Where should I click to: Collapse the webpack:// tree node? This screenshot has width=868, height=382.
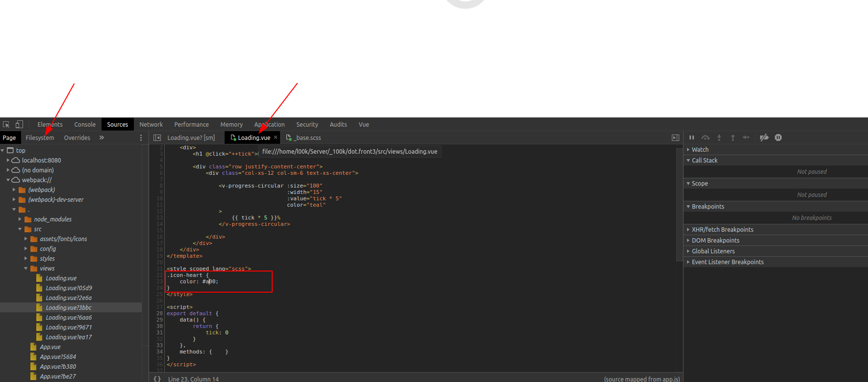(x=8, y=180)
